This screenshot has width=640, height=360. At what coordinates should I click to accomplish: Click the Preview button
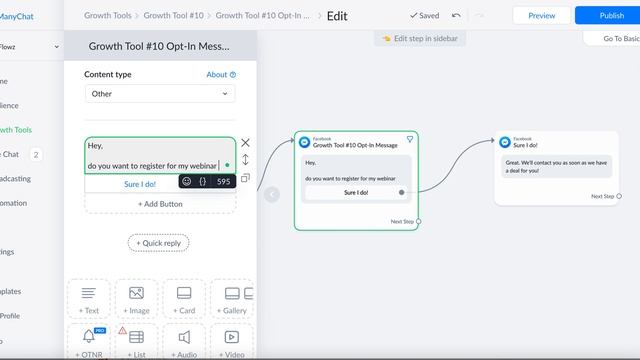542,16
